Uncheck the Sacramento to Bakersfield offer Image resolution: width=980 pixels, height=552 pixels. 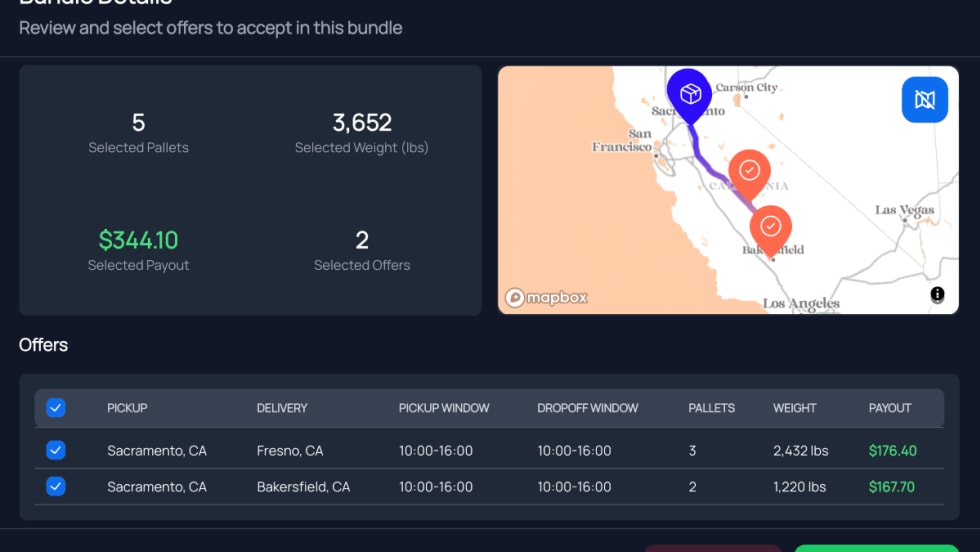tap(56, 487)
